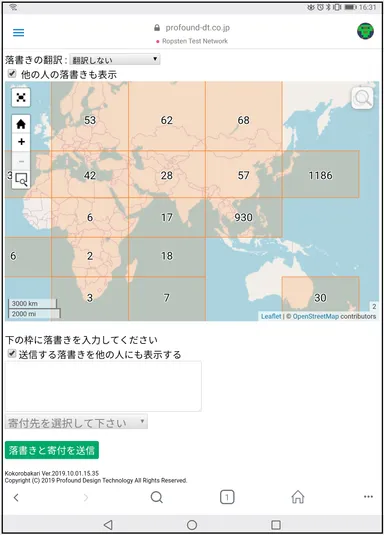
Task: Go to browser home page icon
Action: [298, 497]
